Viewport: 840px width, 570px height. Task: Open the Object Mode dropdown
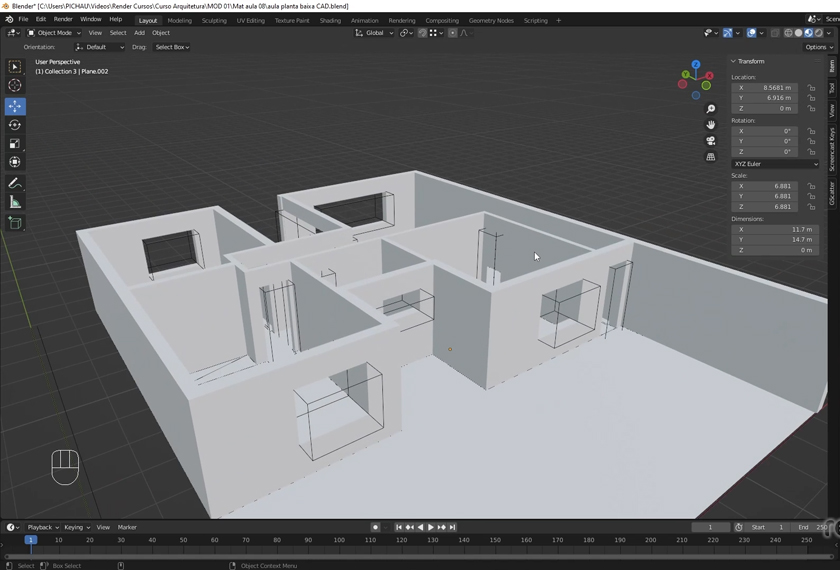pos(55,33)
